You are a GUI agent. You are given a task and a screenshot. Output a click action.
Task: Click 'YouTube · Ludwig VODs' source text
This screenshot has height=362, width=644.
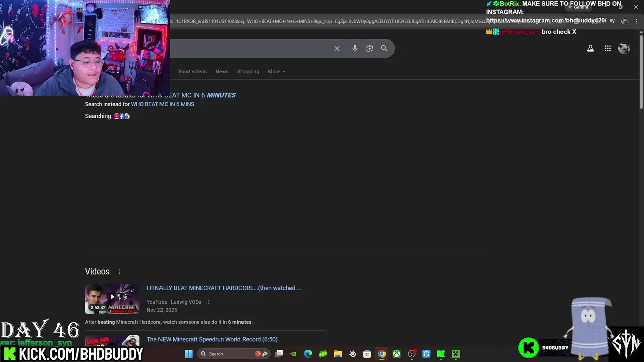(174, 302)
